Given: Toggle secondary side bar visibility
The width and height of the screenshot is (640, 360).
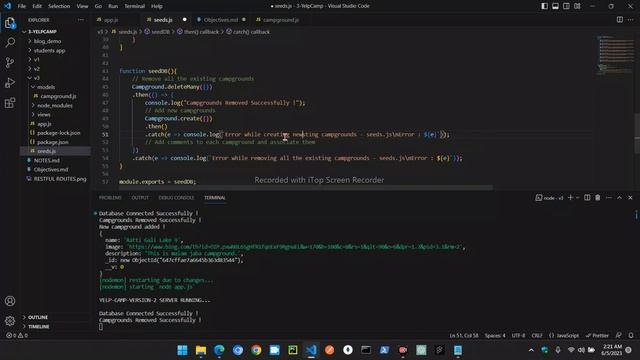Looking at the screenshot, I should [567, 6].
